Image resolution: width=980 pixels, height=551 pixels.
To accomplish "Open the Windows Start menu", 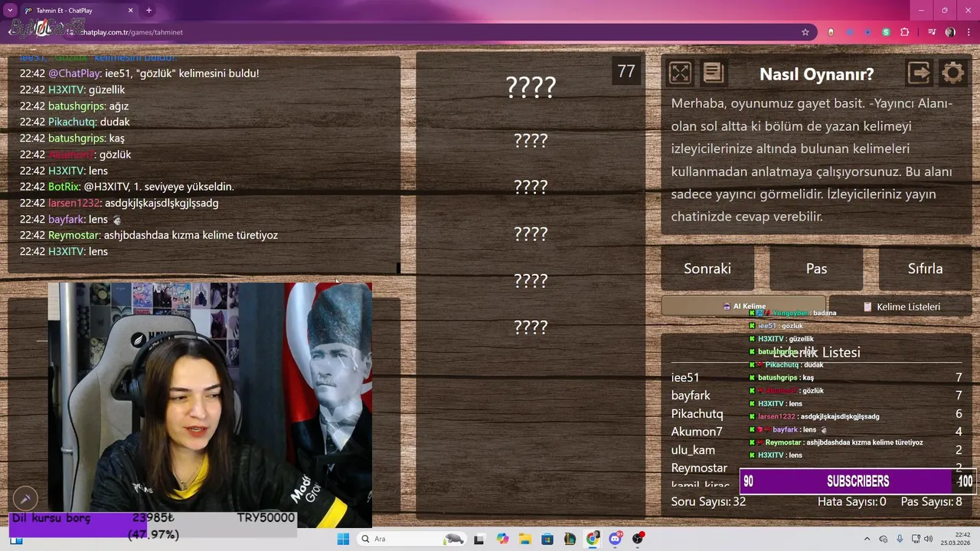I will pyautogui.click(x=343, y=539).
